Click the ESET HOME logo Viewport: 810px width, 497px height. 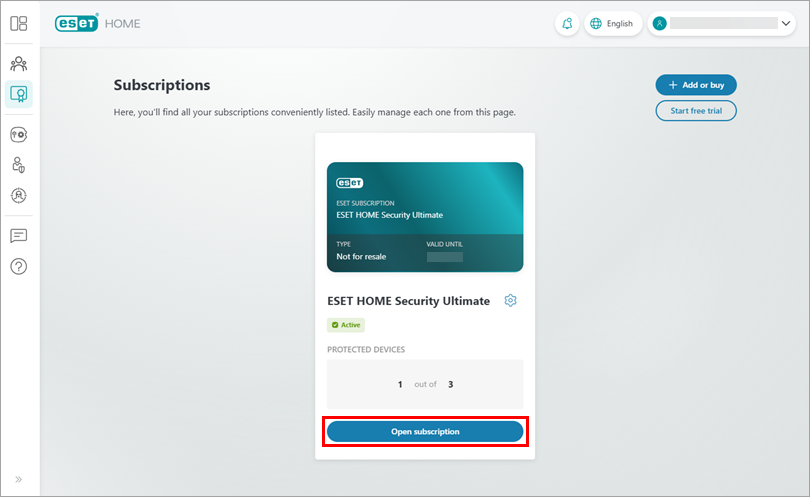[x=98, y=23]
